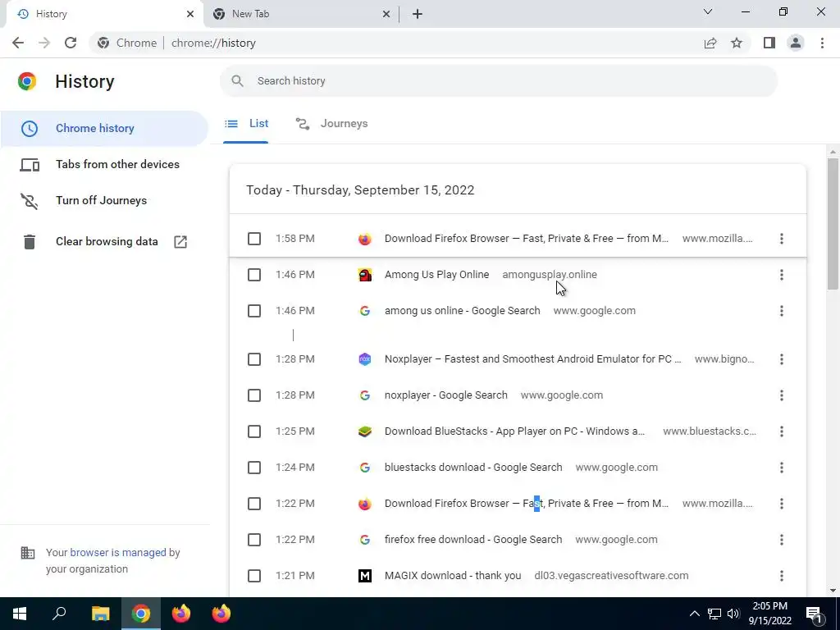Show hidden system tray icons
Screen dimensions: 840x630
point(694,614)
